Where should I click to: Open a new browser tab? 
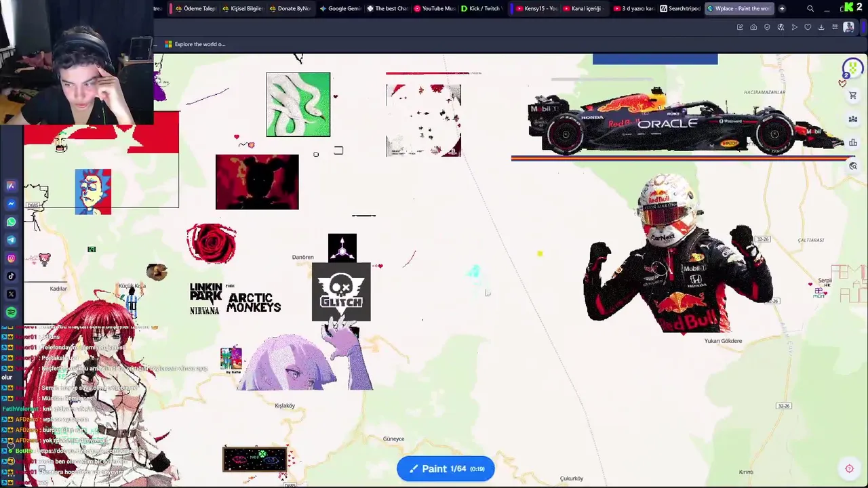click(x=782, y=9)
